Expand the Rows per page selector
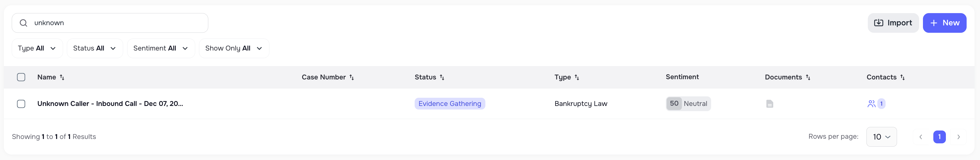Screen dimensions: 980x160 coord(881,136)
